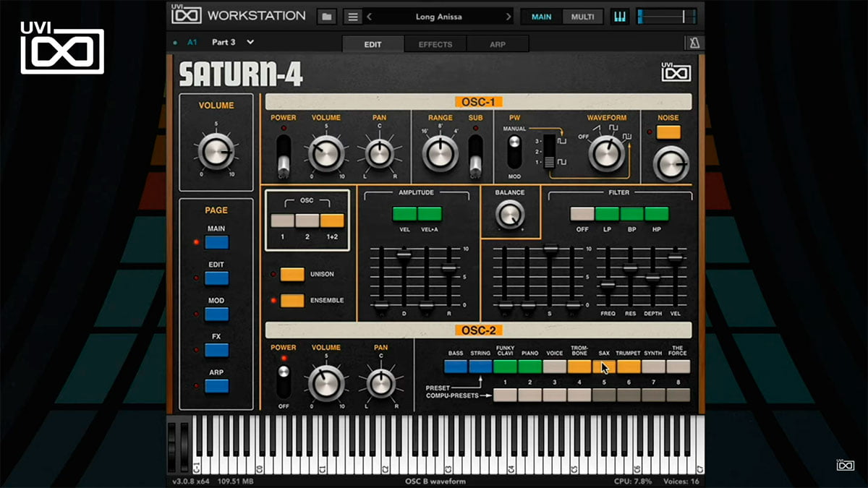Switch to the EDIT tab
Viewport: 868px width, 488px height.
tap(373, 44)
